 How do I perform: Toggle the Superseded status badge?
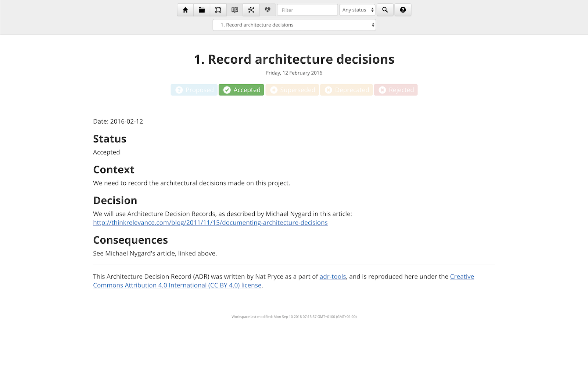pyautogui.click(x=292, y=90)
